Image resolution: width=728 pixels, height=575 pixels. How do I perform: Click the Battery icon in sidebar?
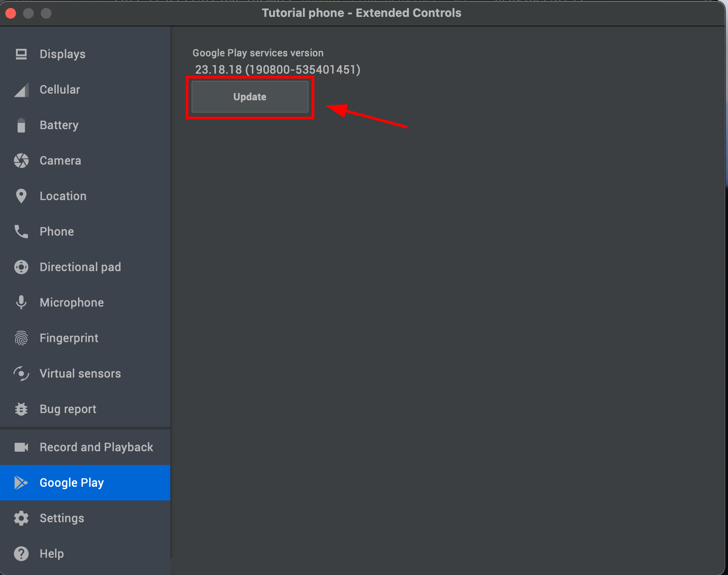click(x=21, y=125)
